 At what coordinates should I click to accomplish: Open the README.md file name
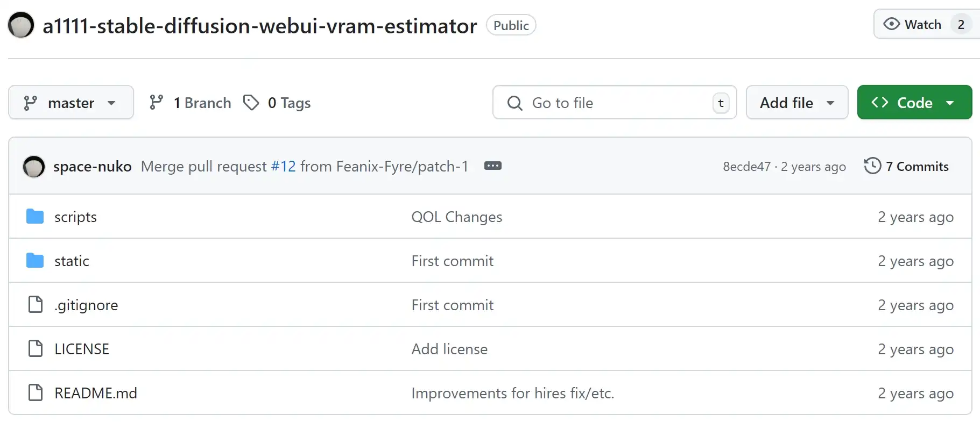[x=96, y=393]
